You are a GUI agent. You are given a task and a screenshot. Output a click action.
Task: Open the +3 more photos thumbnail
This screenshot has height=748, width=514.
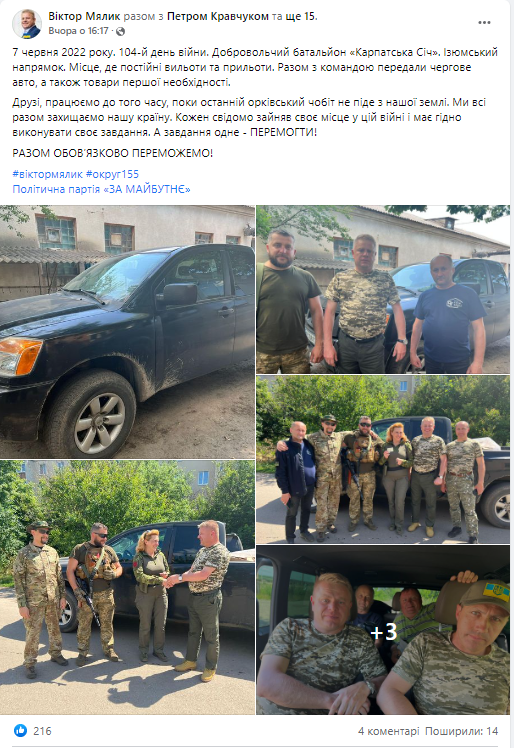[x=383, y=630]
